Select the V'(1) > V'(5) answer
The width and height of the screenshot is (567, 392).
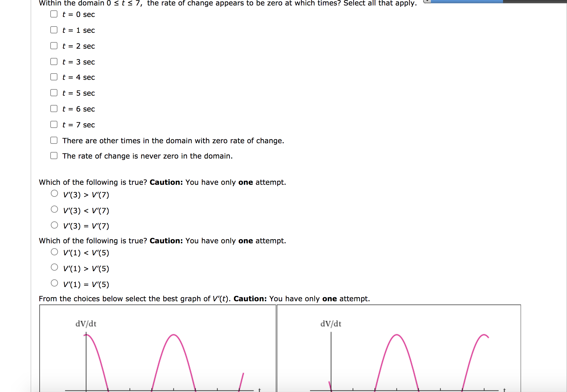(x=54, y=267)
